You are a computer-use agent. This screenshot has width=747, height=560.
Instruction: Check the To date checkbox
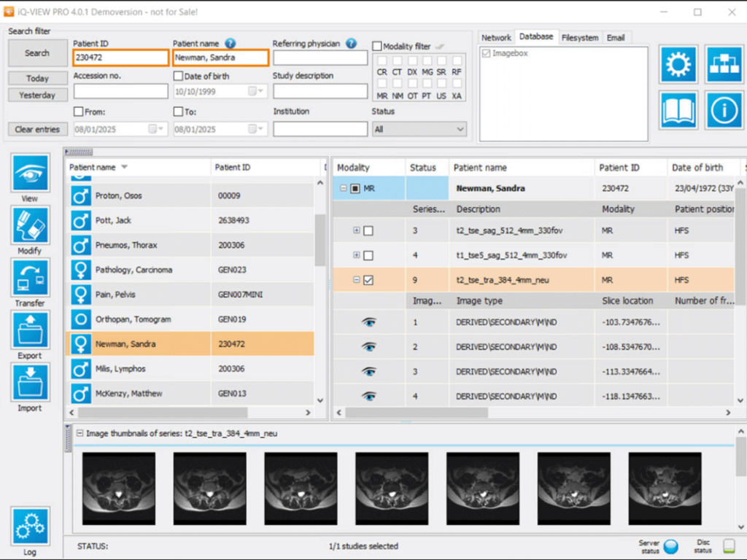(x=178, y=112)
